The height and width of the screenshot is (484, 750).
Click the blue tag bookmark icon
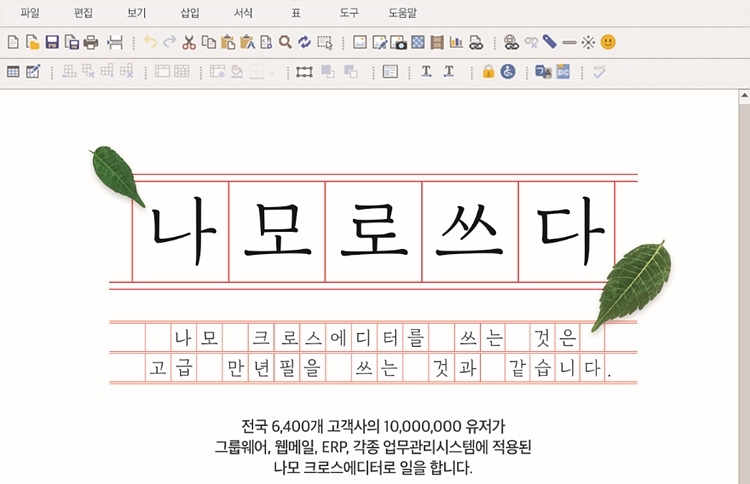coord(550,42)
